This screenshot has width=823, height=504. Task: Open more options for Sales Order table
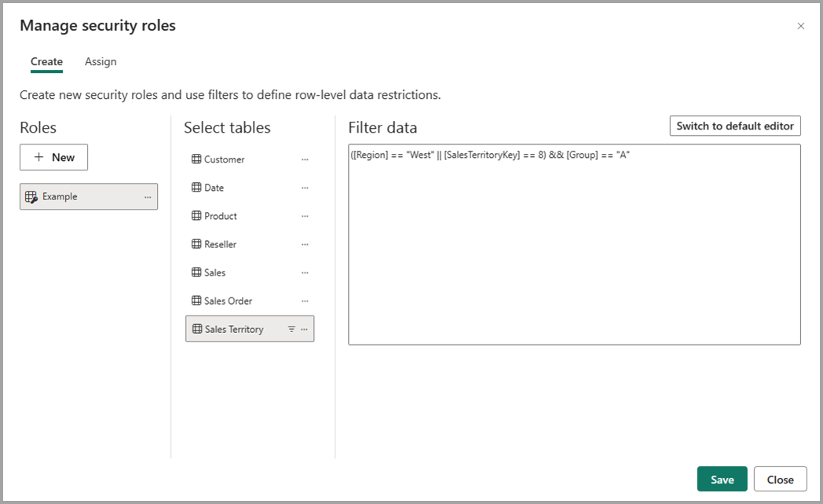coord(305,301)
